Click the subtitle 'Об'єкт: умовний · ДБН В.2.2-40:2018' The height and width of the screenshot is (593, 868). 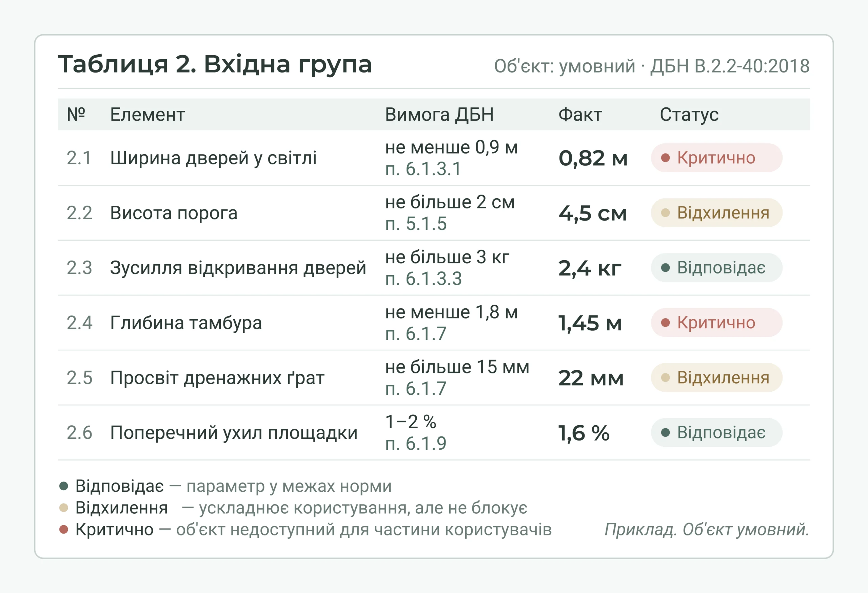click(652, 66)
